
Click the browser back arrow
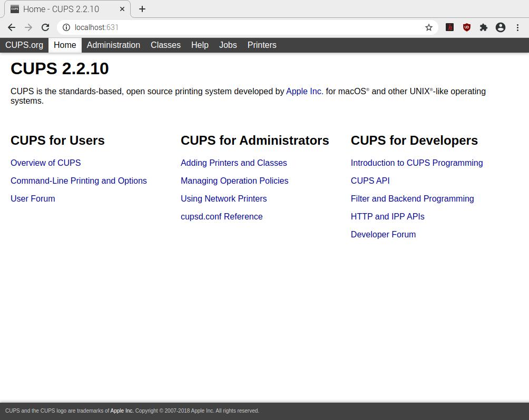click(x=12, y=27)
